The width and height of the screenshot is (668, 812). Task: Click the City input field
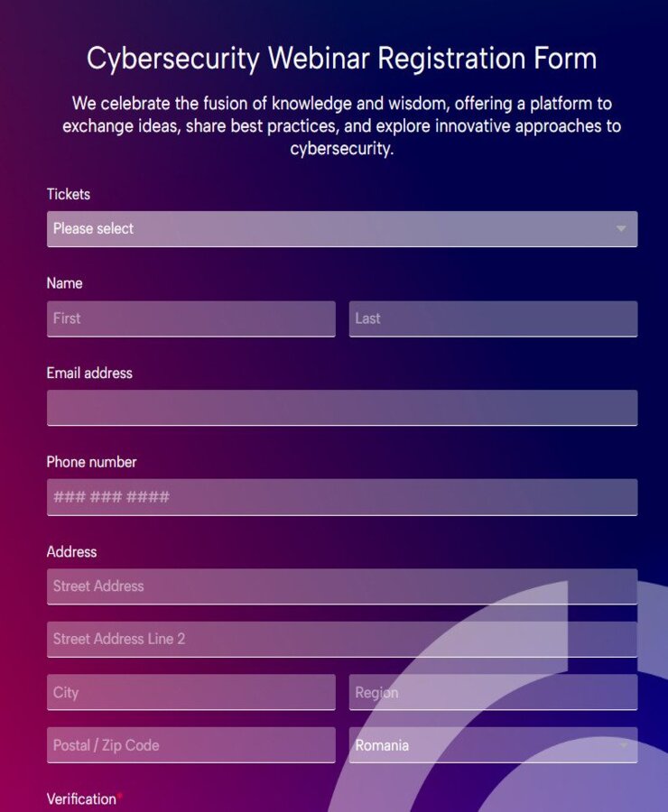click(190, 692)
